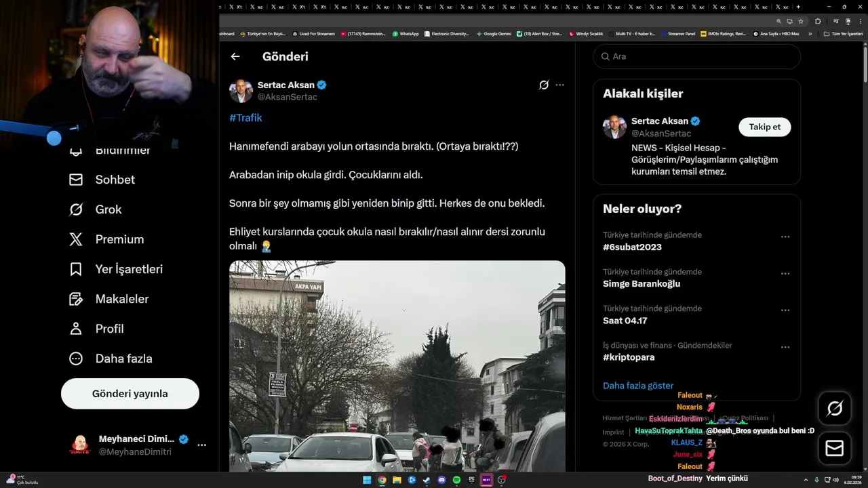Image resolution: width=868 pixels, height=488 pixels.
Task: Click Takip et to follow Sertac Aksan
Action: (764, 127)
